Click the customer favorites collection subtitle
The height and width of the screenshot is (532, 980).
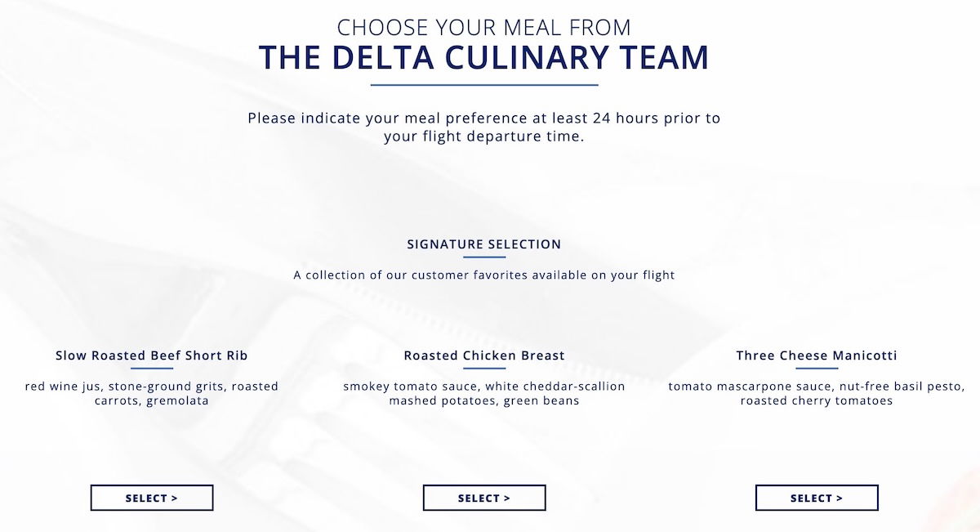point(484,275)
